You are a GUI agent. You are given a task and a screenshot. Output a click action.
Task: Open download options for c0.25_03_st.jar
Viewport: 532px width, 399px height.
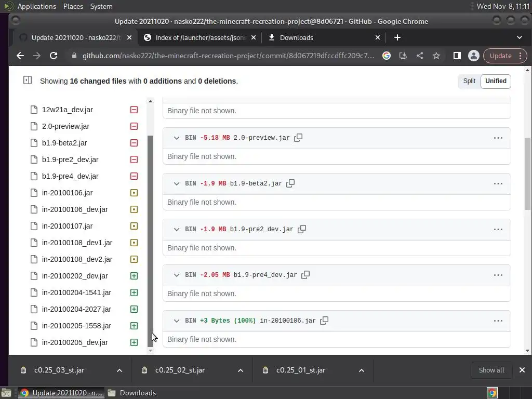[119, 370]
